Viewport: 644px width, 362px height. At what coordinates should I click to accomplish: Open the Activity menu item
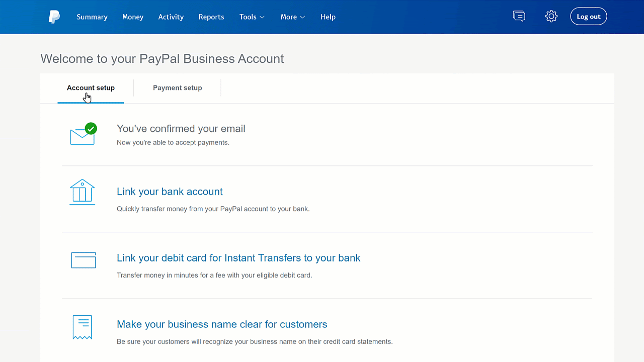[171, 17]
